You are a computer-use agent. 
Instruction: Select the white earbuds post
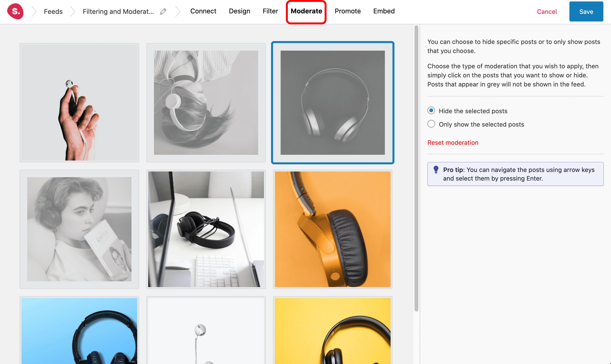(206, 330)
